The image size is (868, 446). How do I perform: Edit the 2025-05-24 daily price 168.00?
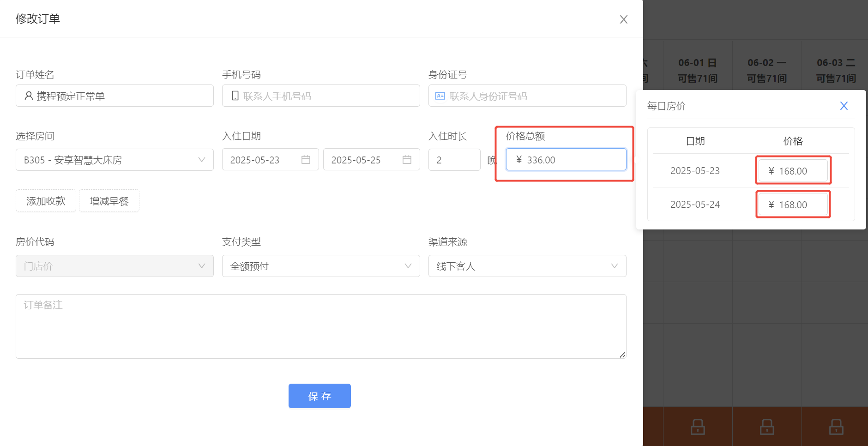(x=793, y=205)
